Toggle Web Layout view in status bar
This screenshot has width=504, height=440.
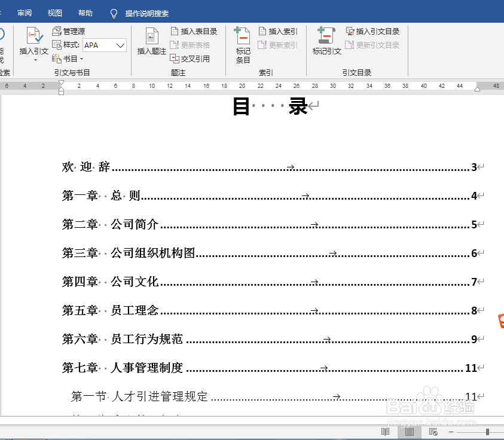[432, 431]
